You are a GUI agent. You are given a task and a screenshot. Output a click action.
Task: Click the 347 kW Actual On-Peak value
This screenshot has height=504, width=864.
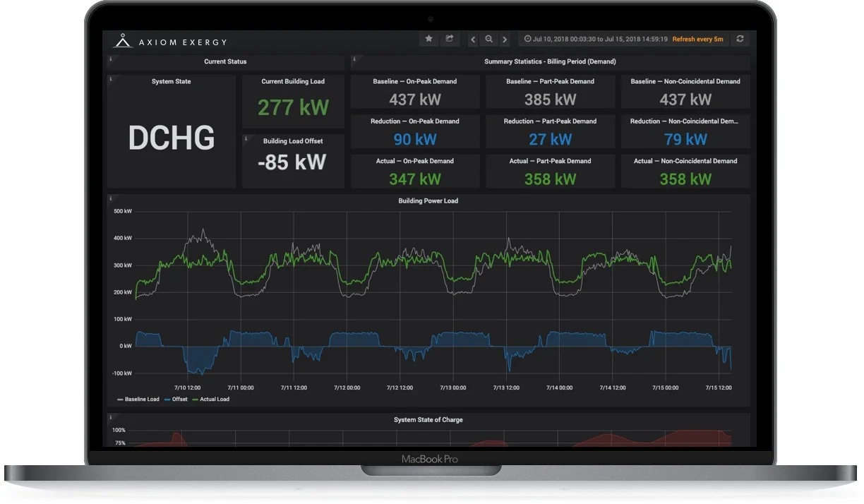[x=415, y=179]
